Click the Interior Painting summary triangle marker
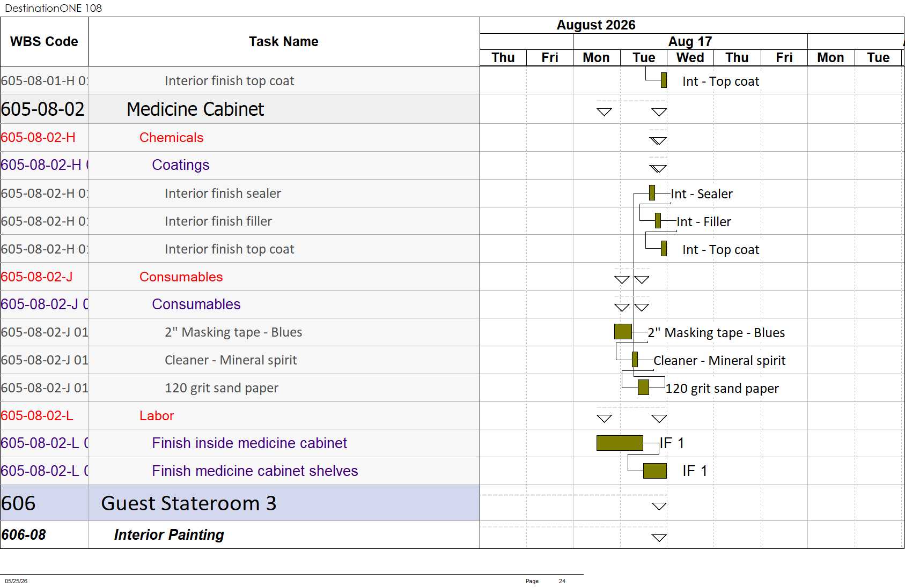The width and height of the screenshot is (905, 588). pos(659,538)
